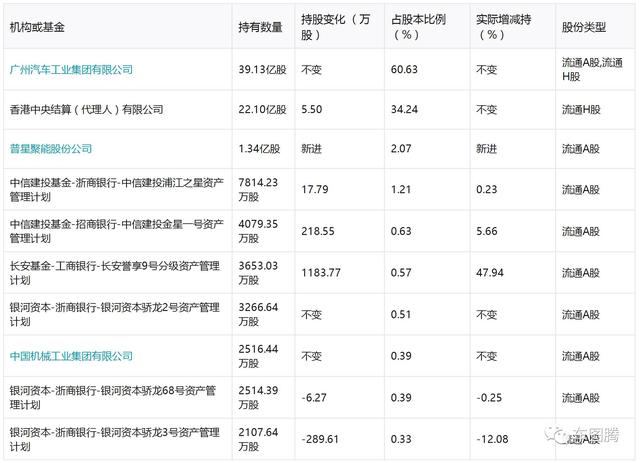Select the 2514.39万股 holdings cell
The height and width of the screenshot is (463, 640).
point(258,398)
